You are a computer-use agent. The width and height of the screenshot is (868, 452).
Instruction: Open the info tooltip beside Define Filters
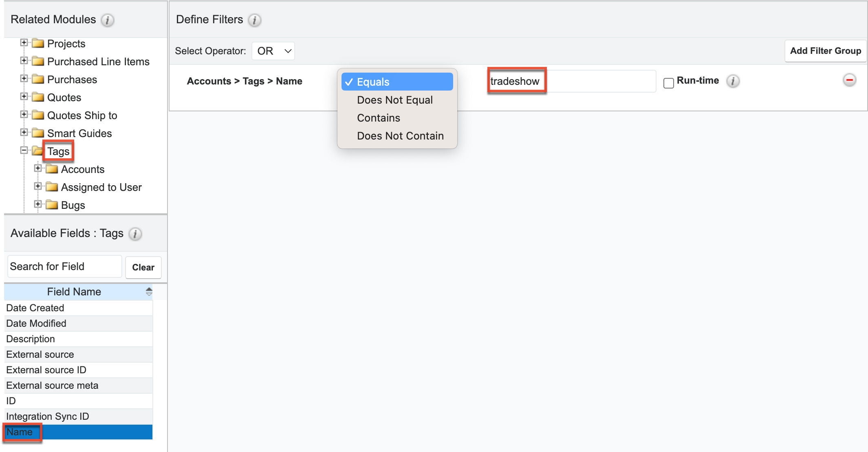(254, 20)
